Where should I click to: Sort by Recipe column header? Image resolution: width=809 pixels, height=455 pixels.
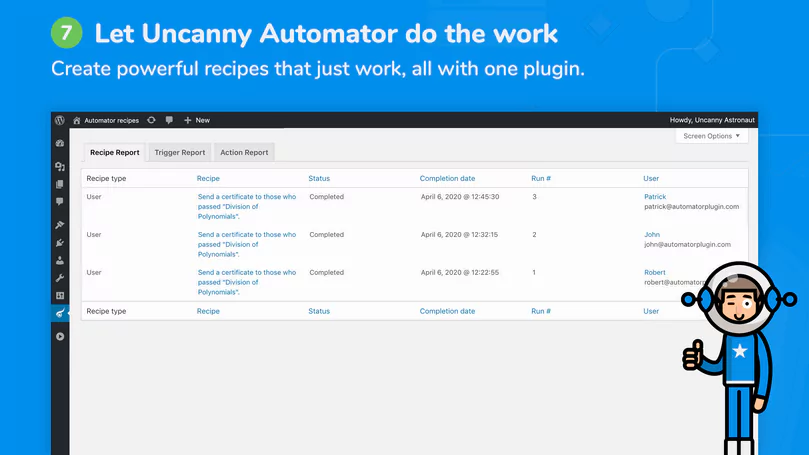208,178
